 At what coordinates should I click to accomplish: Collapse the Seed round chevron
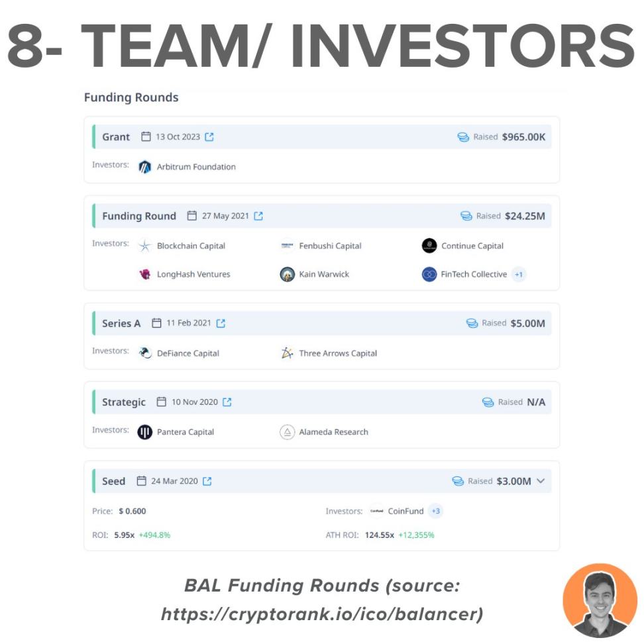(x=541, y=481)
